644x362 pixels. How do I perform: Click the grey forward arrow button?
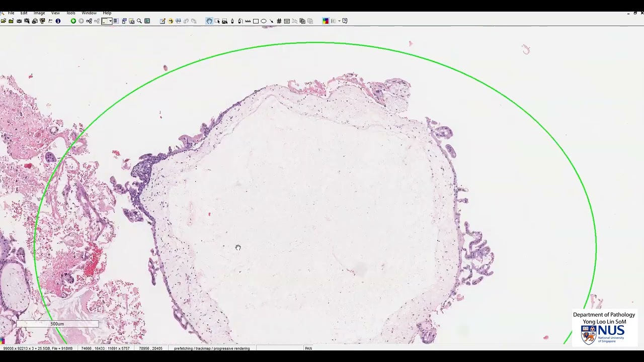click(81, 21)
